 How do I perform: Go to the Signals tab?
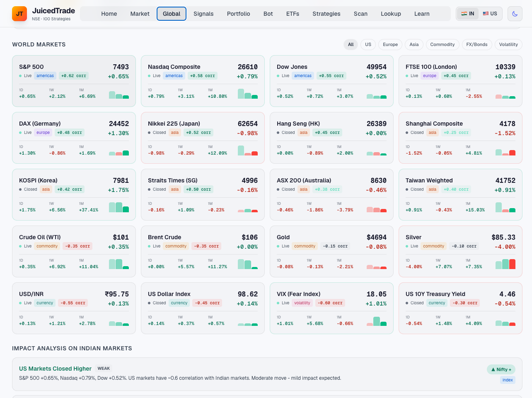coord(203,14)
